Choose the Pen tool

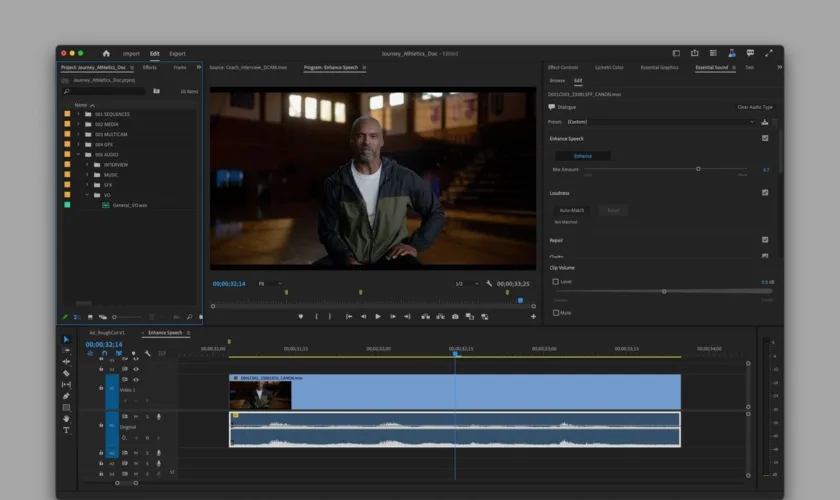[x=66, y=396]
